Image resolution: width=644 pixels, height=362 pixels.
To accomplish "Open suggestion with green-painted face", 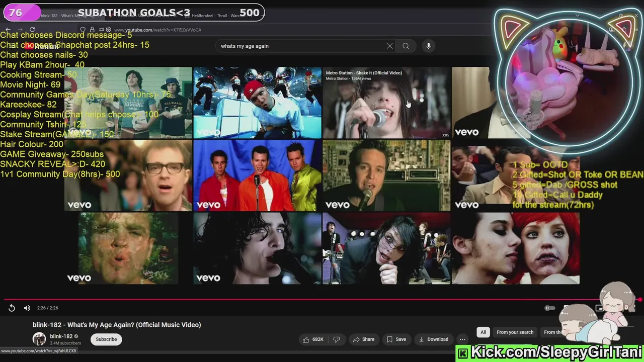I will click(128, 248).
